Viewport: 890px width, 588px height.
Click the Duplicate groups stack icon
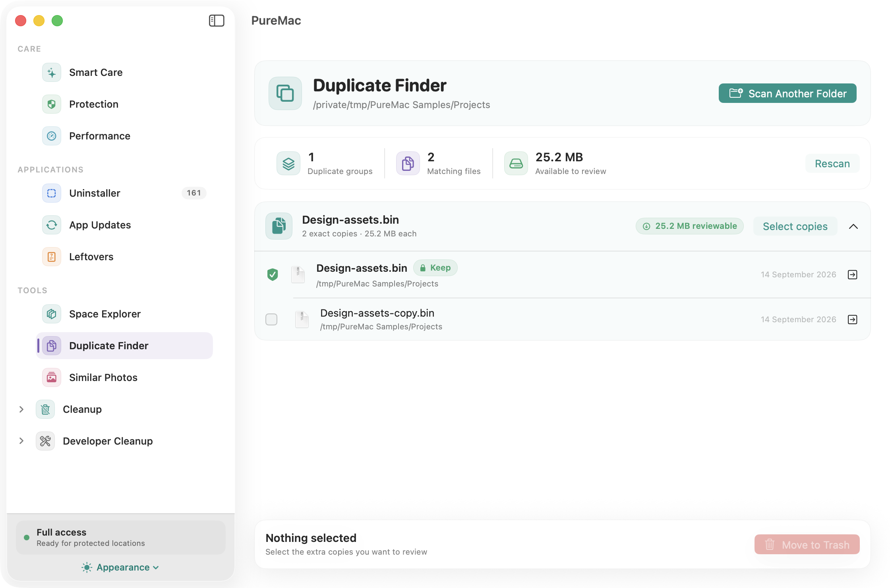point(288,163)
